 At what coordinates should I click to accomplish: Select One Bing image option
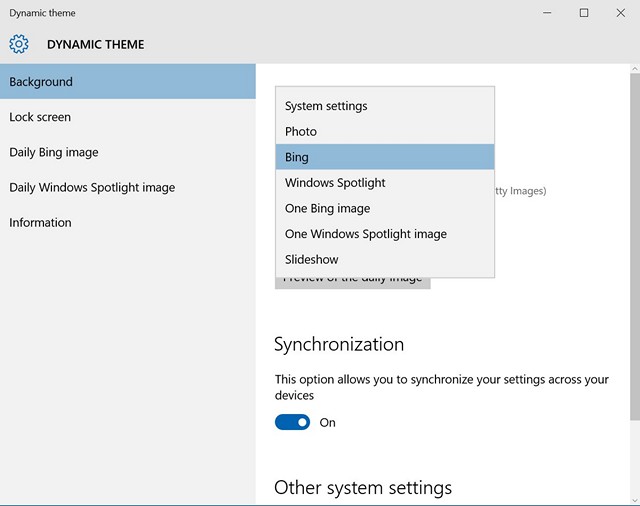point(385,209)
